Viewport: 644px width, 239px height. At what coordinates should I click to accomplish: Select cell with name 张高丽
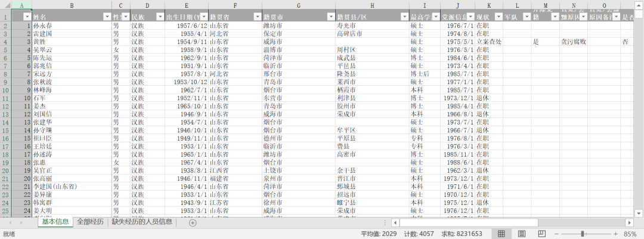(72, 178)
